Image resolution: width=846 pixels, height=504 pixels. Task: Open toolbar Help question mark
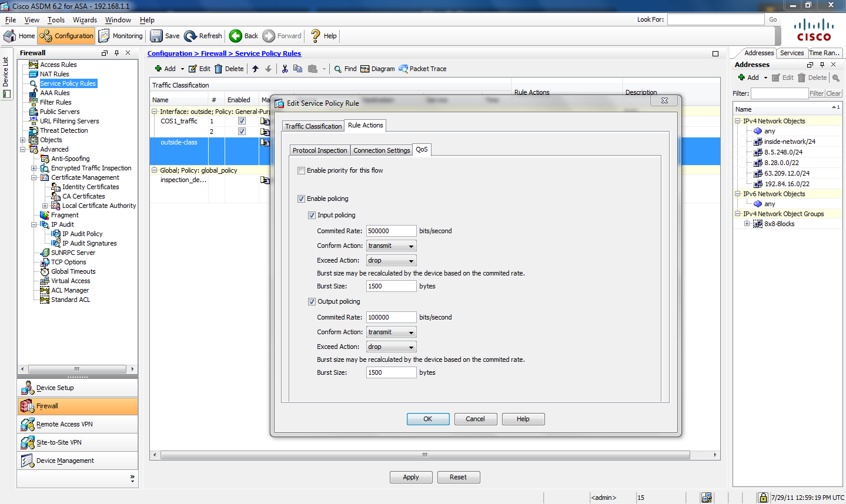tap(323, 36)
